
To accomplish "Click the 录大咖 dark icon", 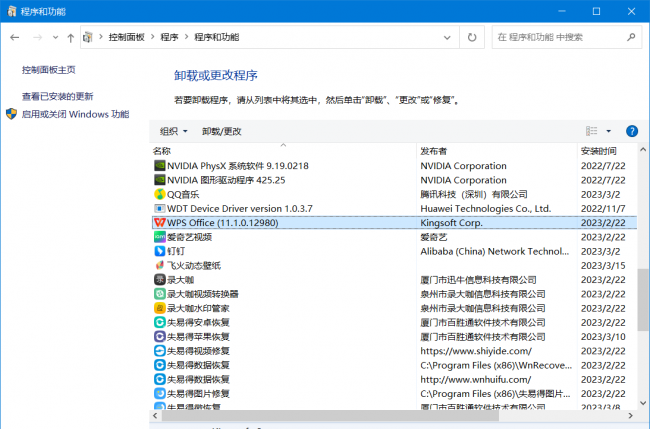I will tap(160, 280).
